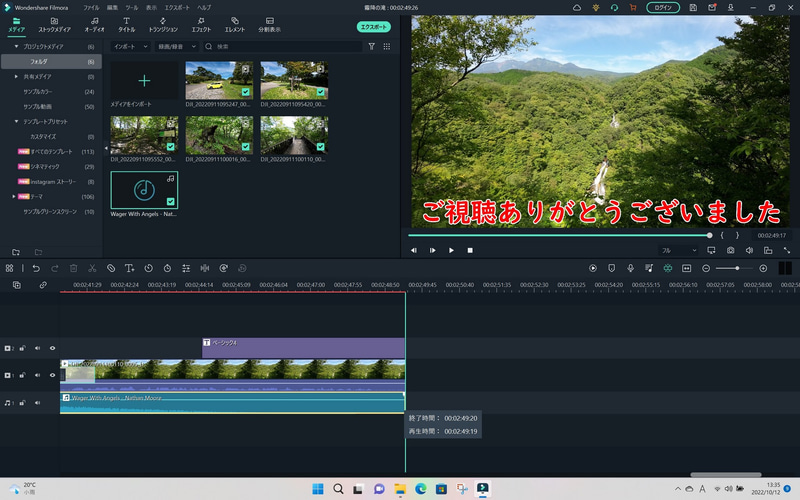This screenshot has height=500, width=800.
Task: Open the media filter funnel icon
Action: point(371,46)
